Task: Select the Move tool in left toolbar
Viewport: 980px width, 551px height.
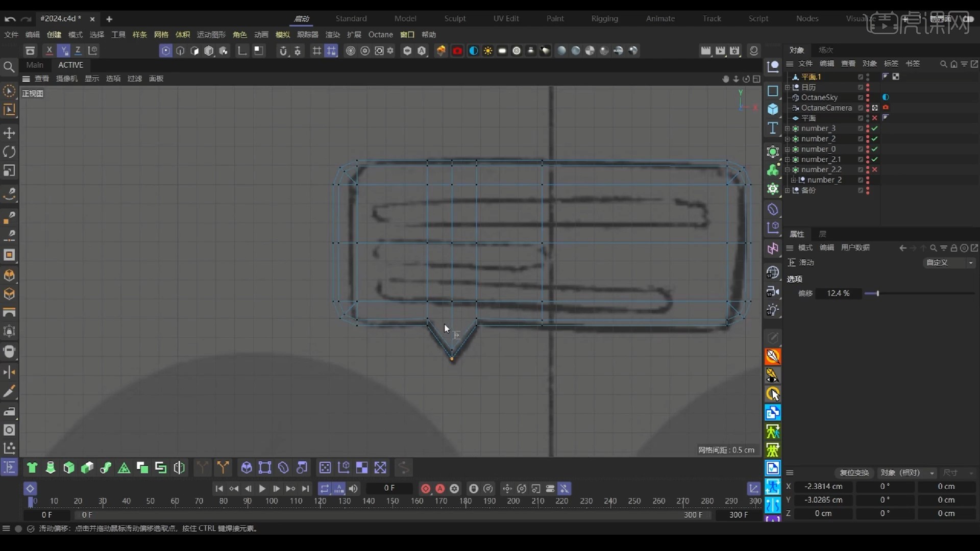Action: coord(9,133)
